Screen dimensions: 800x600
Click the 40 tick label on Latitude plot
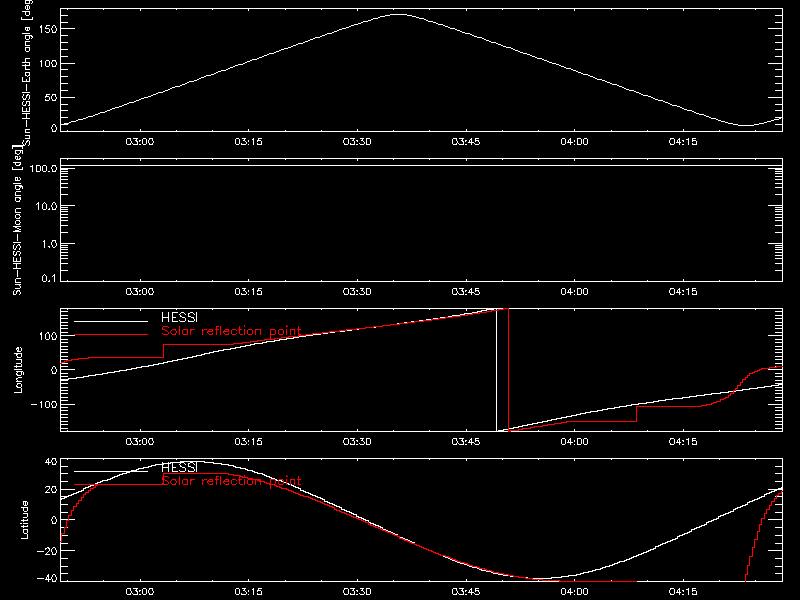[x=52, y=462]
